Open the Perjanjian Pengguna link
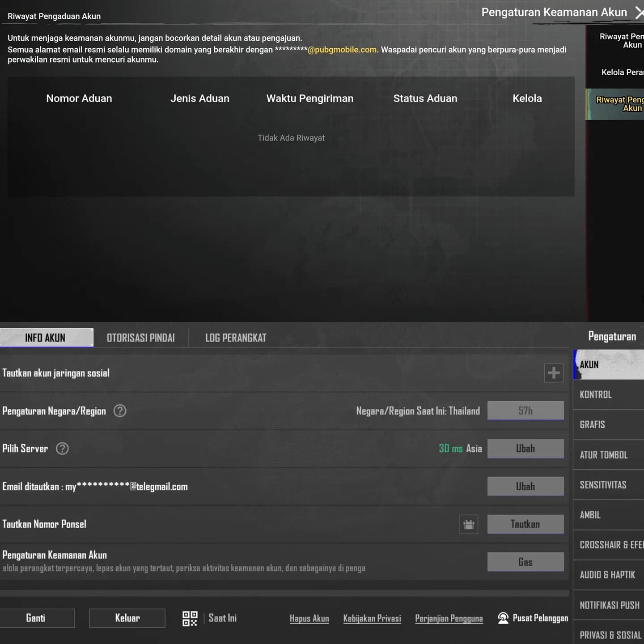This screenshot has height=644, width=644. pyautogui.click(x=449, y=619)
